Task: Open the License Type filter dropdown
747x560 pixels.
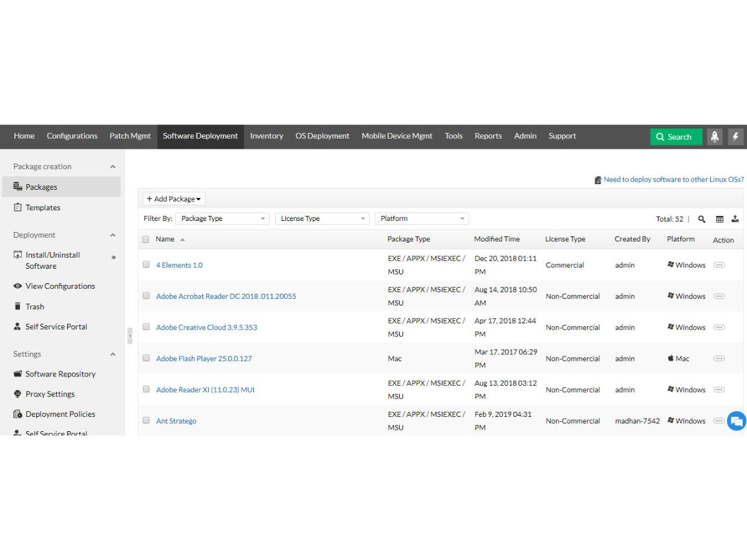Action: click(322, 218)
